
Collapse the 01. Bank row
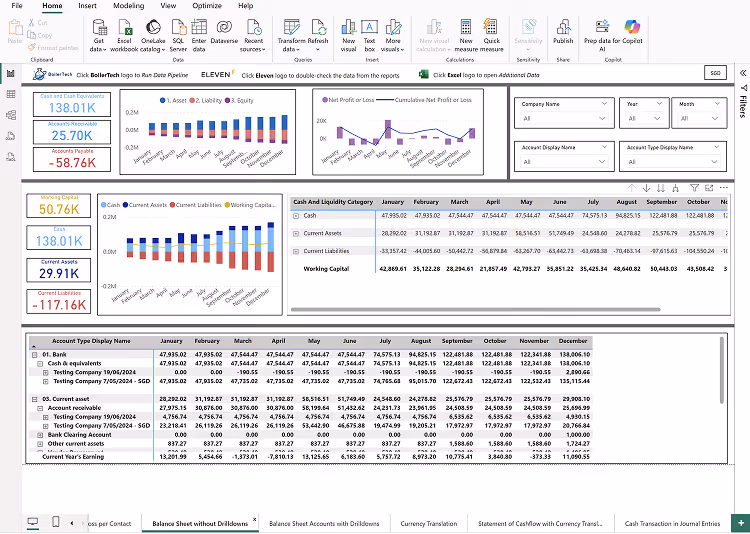click(34, 355)
